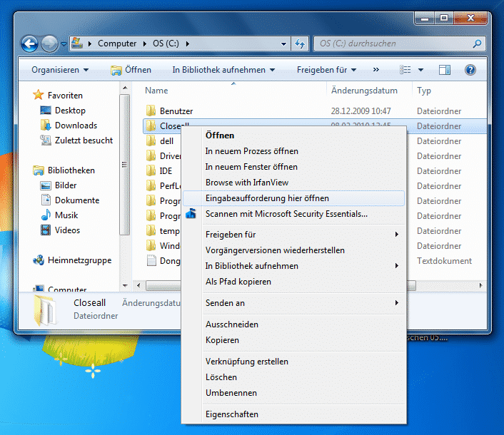This screenshot has height=435, width=504.
Task: Click the forward navigation arrow button
Action: (49, 43)
